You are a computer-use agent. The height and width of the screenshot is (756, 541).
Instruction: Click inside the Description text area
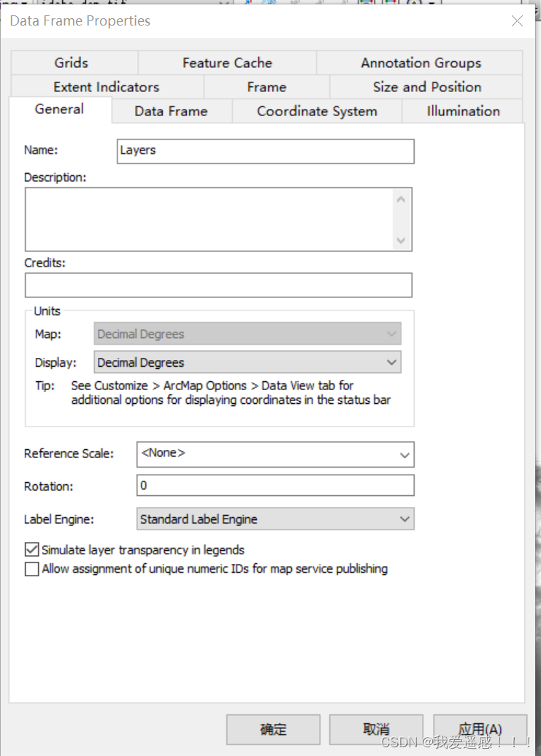tap(209, 219)
